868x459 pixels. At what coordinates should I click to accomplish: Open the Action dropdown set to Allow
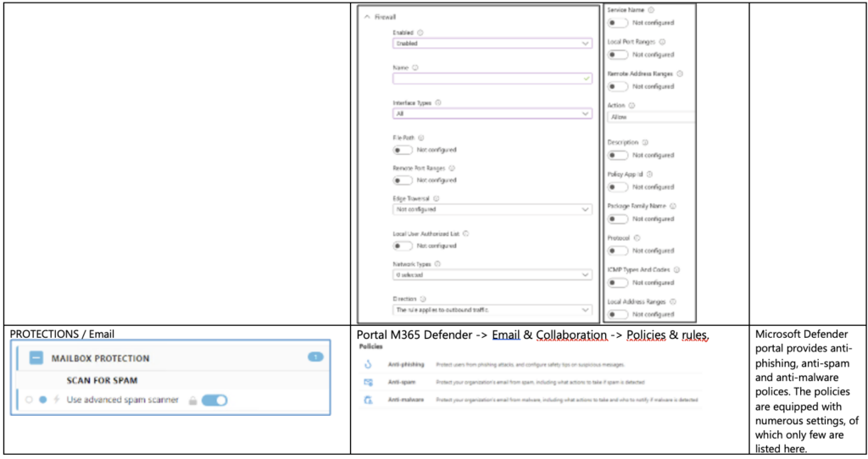[x=650, y=118]
